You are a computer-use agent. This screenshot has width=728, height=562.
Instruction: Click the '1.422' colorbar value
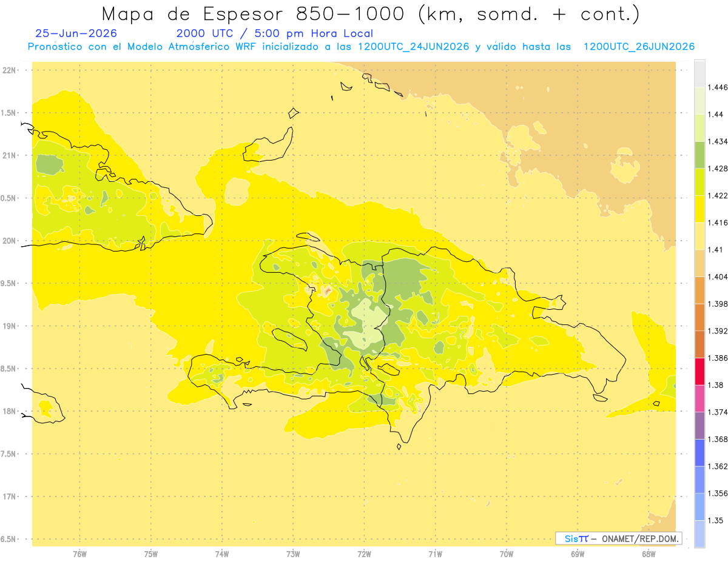[718, 196]
